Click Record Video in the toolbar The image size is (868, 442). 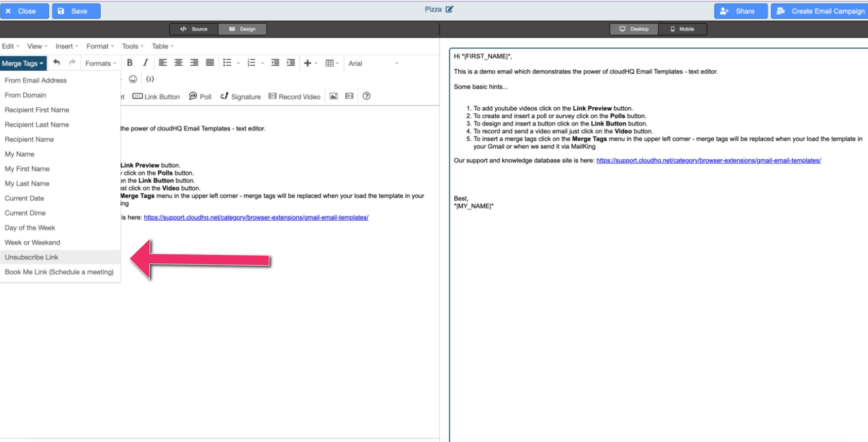coord(294,96)
